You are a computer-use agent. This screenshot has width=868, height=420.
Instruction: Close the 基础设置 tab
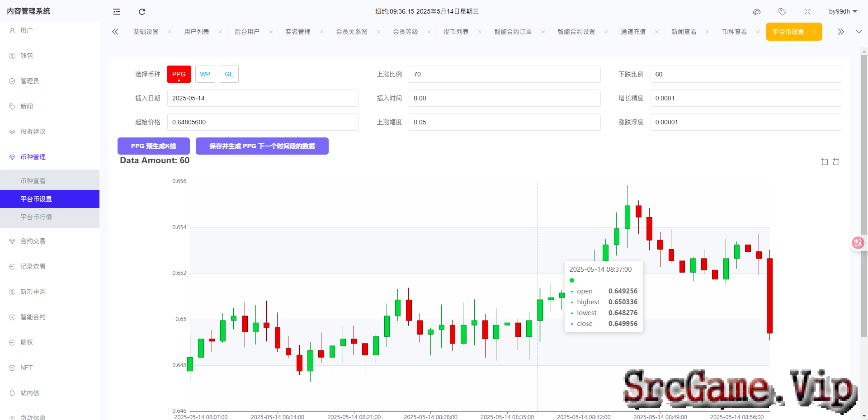pos(170,32)
